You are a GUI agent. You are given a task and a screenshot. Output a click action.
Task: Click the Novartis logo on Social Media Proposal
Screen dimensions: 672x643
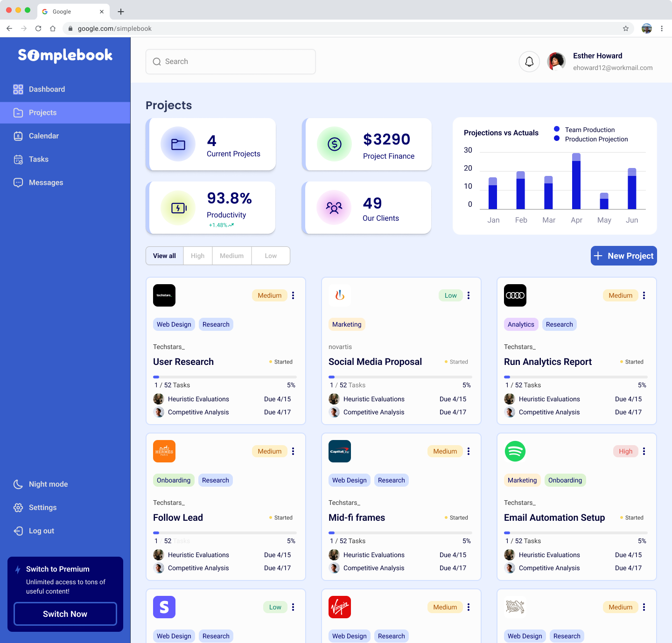[x=340, y=295]
